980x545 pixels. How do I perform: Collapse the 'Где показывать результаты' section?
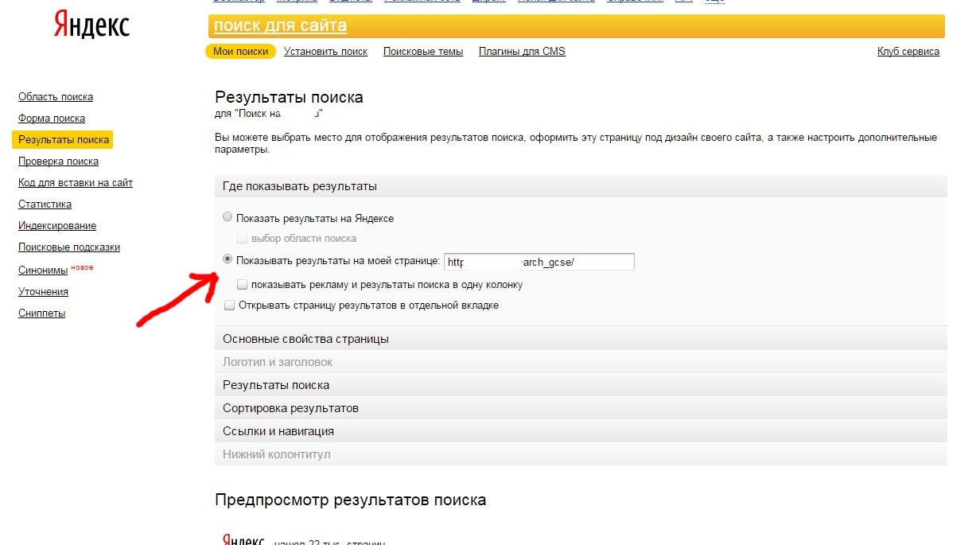click(x=581, y=186)
